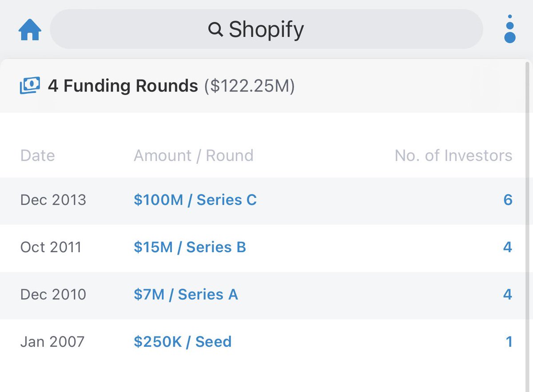View the 4 investors of Series A

(x=508, y=294)
